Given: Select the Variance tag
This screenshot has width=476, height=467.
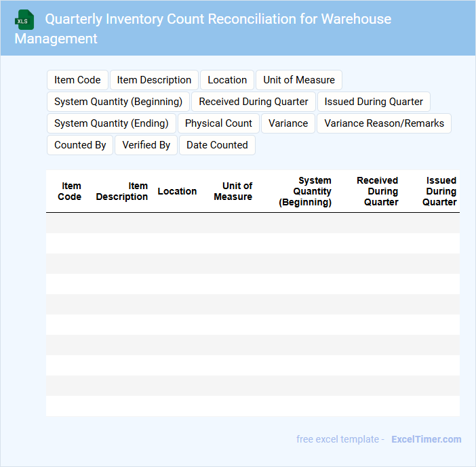Looking at the screenshot, I should pos(288,123).
